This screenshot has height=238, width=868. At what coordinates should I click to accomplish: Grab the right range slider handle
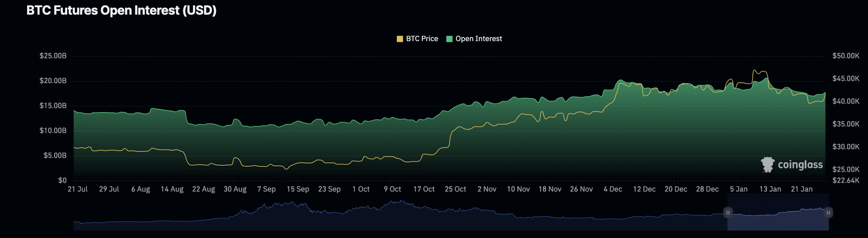[x=828, y=213]
